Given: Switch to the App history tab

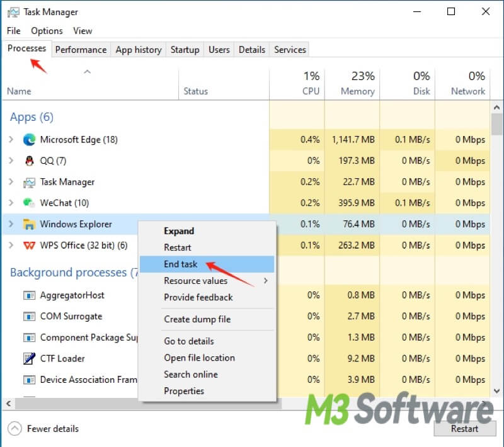Looking at the screenshot, I should [x=139, y=50].
